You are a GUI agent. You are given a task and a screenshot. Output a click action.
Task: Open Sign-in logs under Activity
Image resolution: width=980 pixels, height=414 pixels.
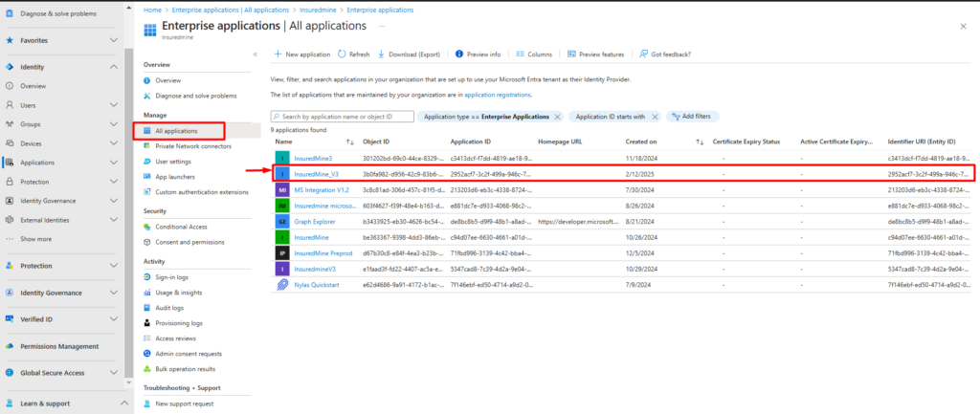(x=171, y=277)
